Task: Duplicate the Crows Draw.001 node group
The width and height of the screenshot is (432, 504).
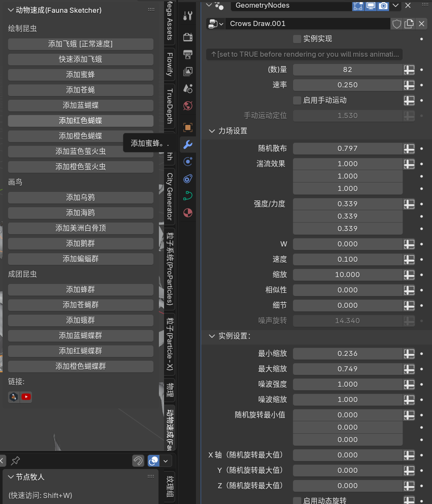Action: click(409, 24)
